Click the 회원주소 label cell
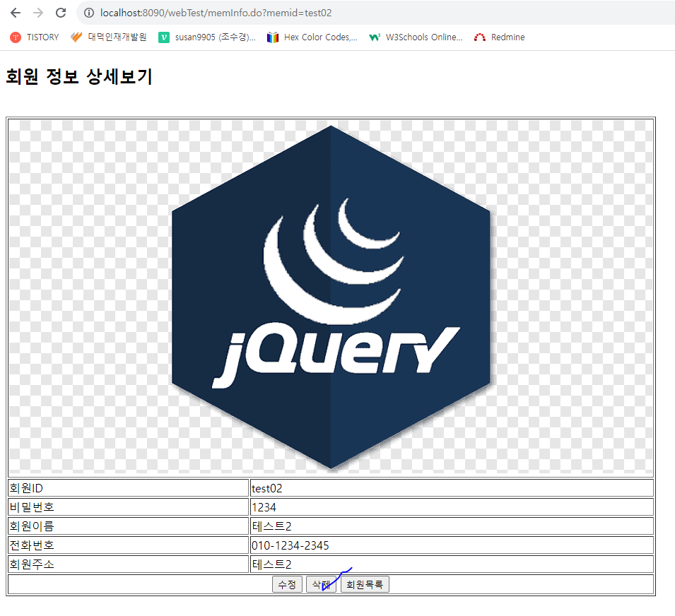This screenshot has height=616, width=675. [x=128, y=564]
